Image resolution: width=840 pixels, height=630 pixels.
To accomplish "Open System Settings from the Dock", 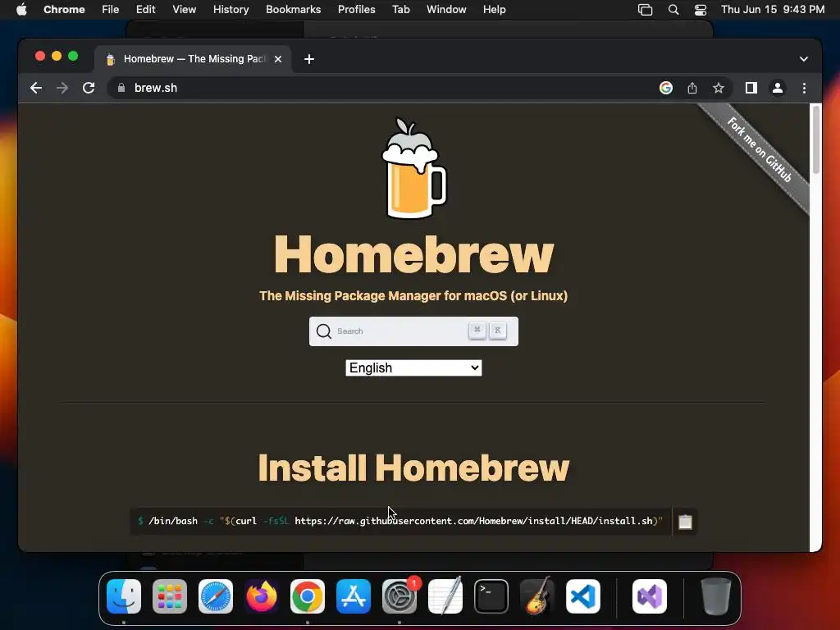I will [399, 596].
